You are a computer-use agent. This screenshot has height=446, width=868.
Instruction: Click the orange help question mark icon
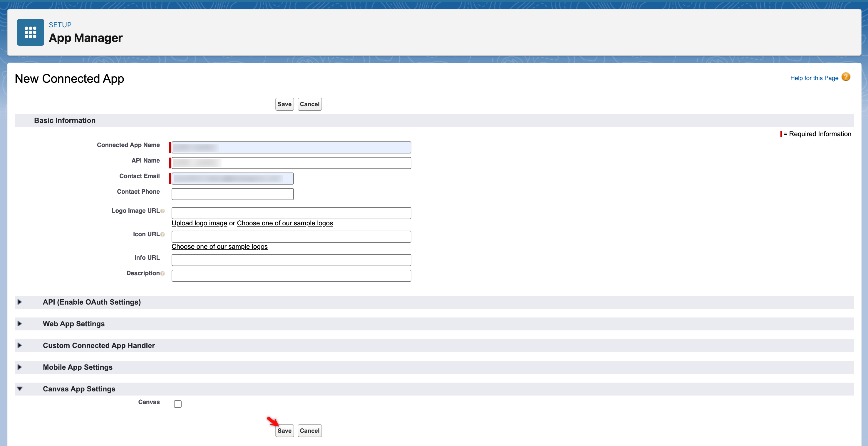(845, 77)
